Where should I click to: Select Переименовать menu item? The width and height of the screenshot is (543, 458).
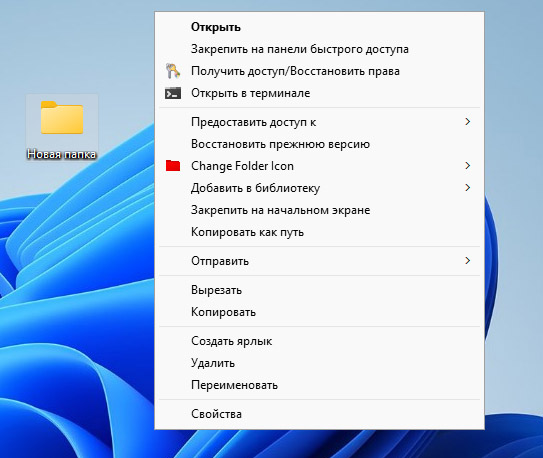click(319, 385)
